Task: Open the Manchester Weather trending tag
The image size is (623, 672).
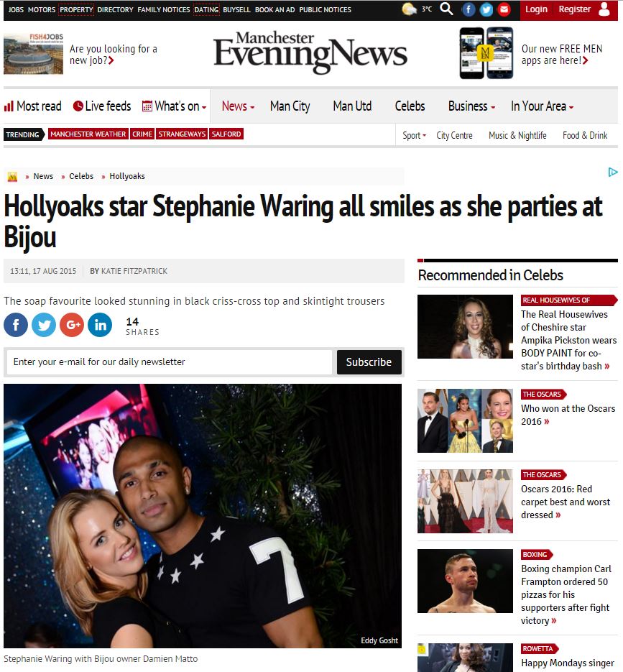Action: [x=88, y=134]
